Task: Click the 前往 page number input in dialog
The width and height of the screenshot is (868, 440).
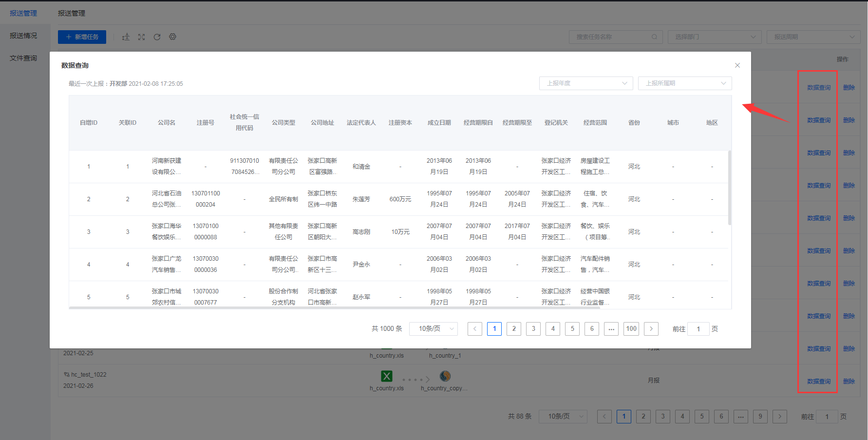Action: click(698, 329)
